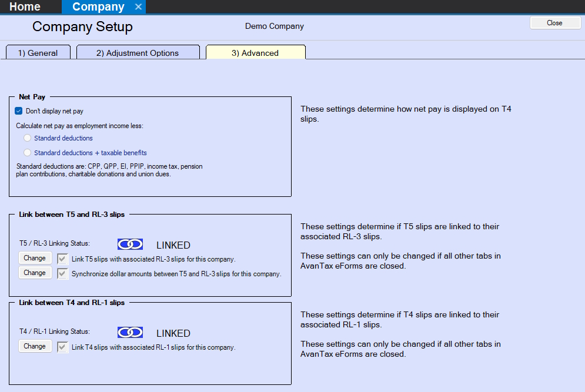This screenshot has width=585, height=392.
Task: Choose Standard deductions + taxable benefits option
Action: [x=27, y=153]
